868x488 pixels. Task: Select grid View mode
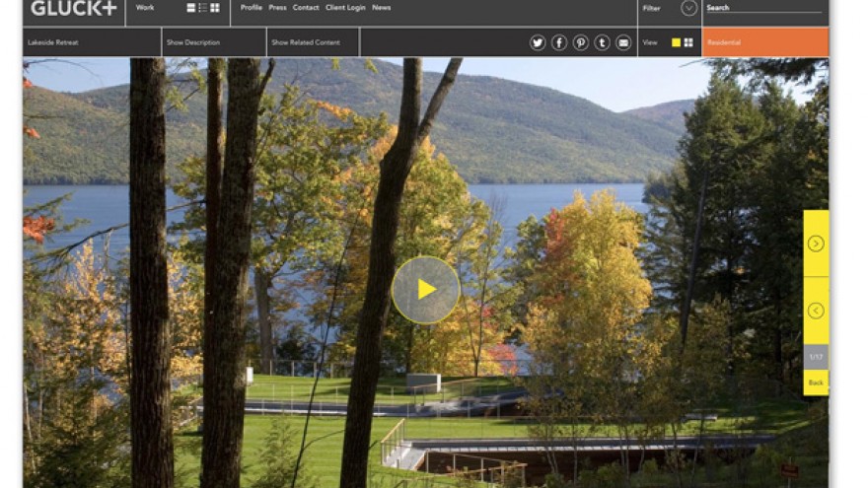pyautogui.click(x=688, y=42)
